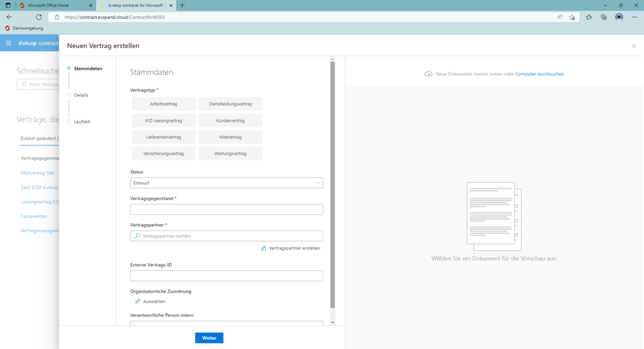Click the app launcher waffle icon
Image resolution: width=644 pixels, height=349 pixels.
click(x=8, y=43)
